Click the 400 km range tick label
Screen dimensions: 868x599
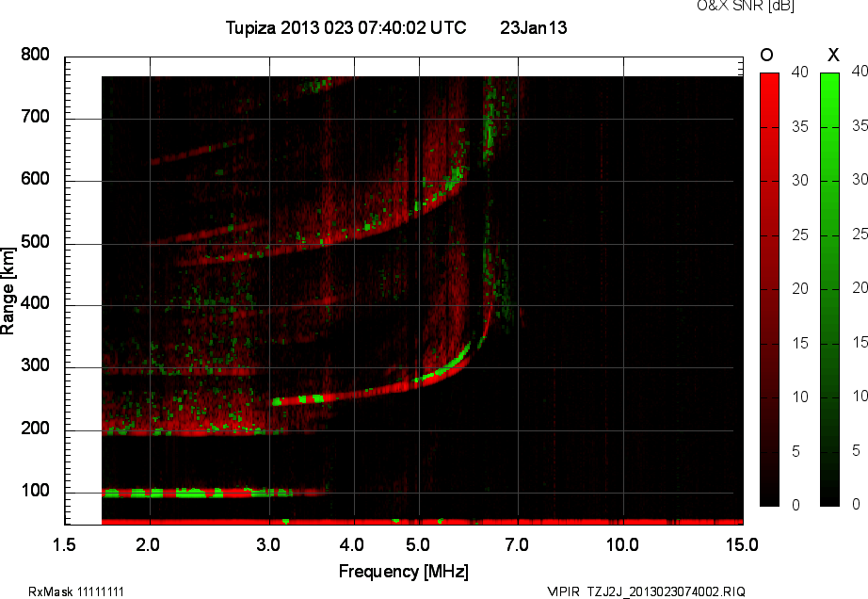(x=35, y=303)
